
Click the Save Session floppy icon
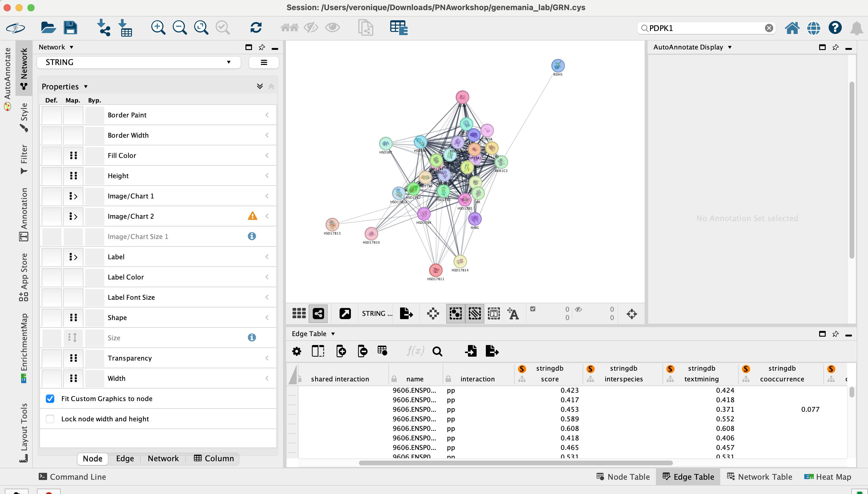click(70, 28)
